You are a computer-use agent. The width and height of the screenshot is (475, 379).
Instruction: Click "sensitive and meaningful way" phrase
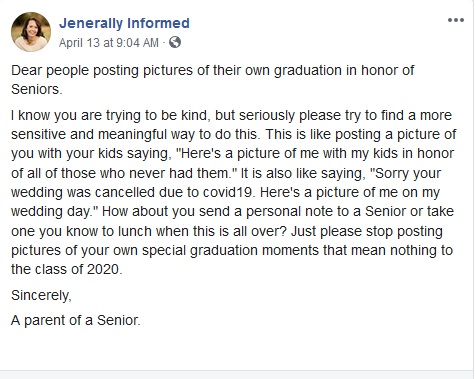pos(101,134)
